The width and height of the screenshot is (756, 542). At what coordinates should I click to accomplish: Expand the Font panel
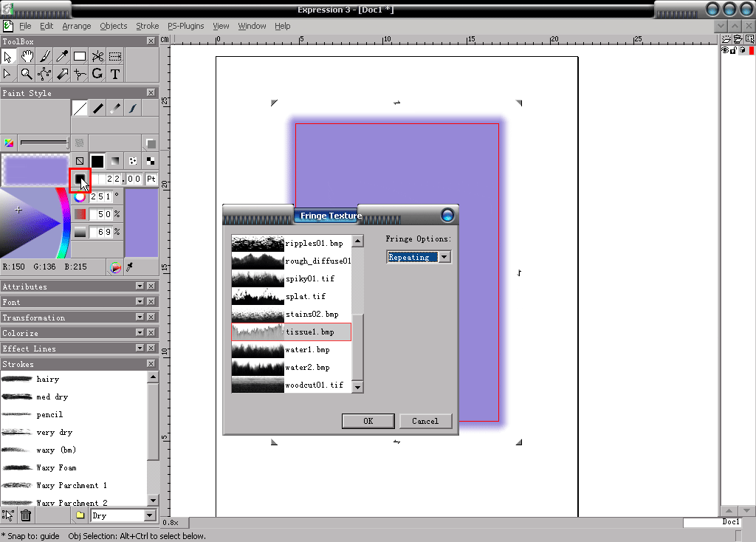pyautogui.click(x=140, y=301)
